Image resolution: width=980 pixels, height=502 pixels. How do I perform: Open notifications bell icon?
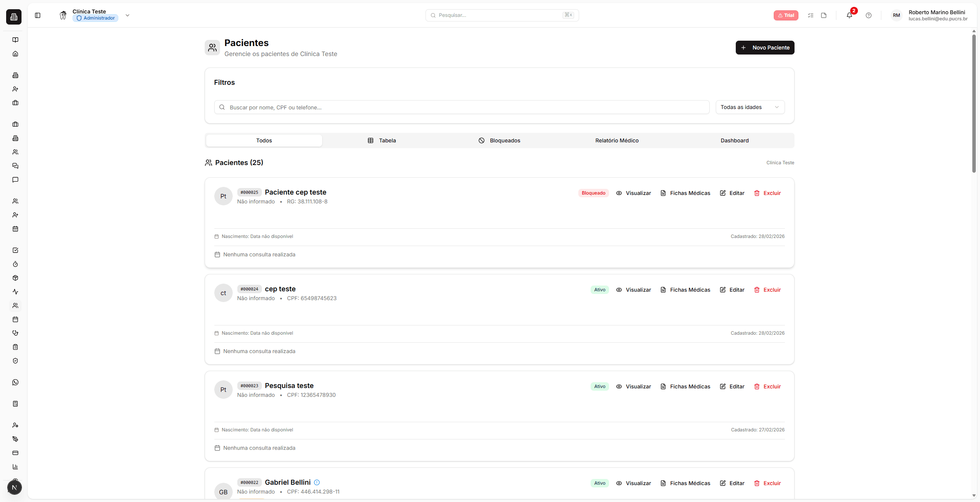[849, 15]
